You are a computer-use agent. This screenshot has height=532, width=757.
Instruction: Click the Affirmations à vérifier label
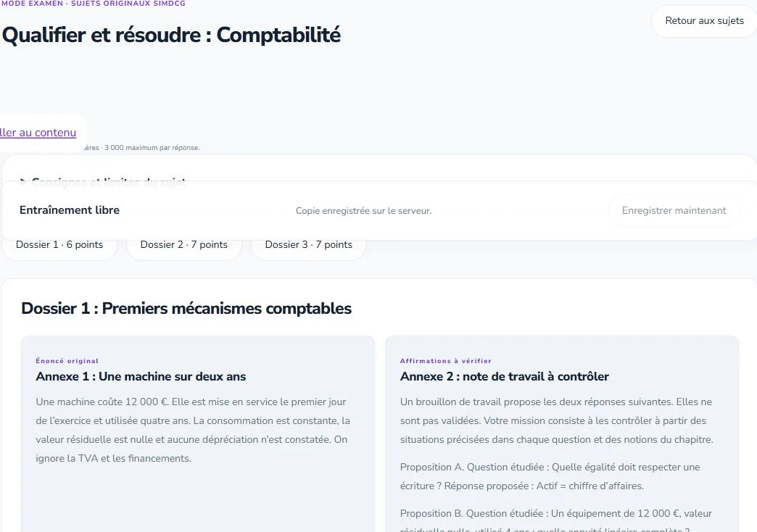(x=446, y=361)
